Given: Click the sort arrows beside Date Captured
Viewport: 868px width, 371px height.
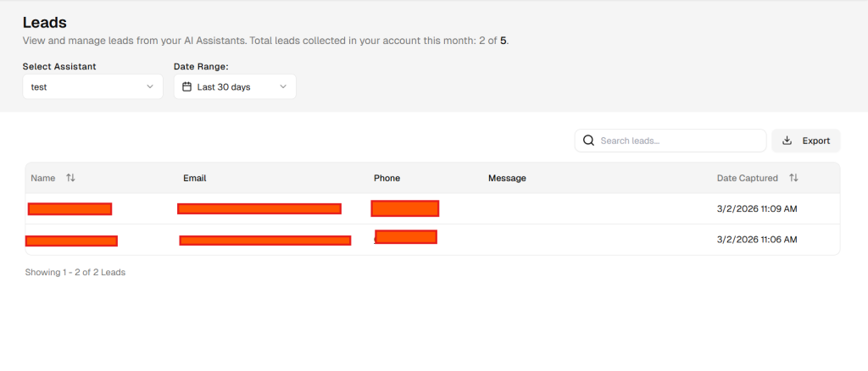Looking at the screenshot, I should [x=793, y=178].
